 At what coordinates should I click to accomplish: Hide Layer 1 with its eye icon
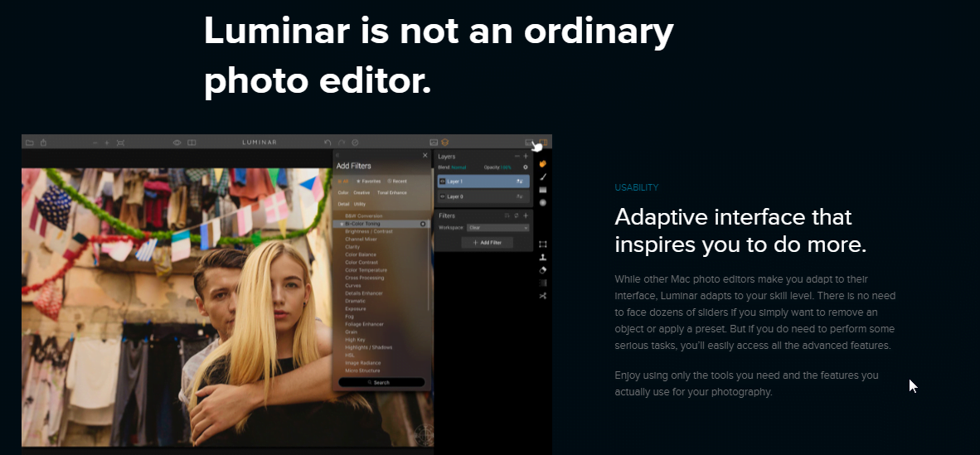443,182
